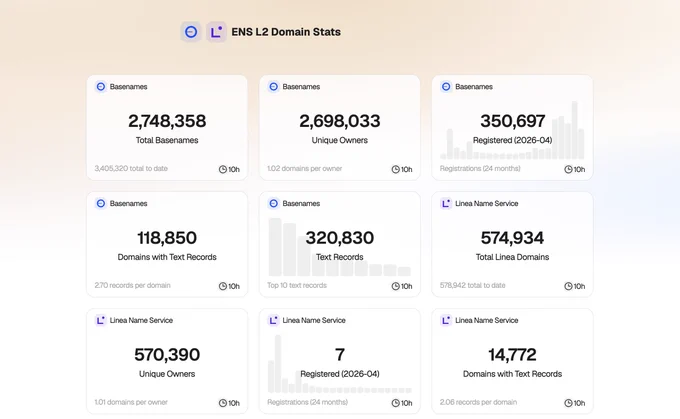Click the clock icon on the 570,390 Unique Owners card
The image size is (680, 419).
(222, 403)
